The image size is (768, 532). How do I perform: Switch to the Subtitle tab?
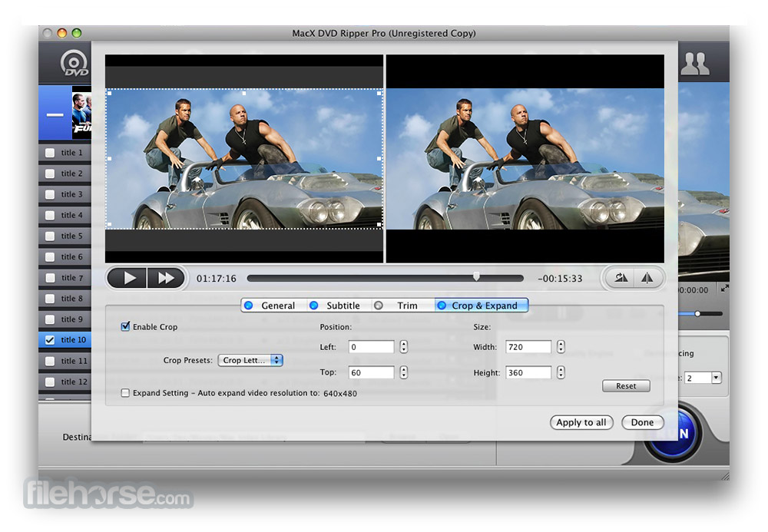tap(339, 306)
